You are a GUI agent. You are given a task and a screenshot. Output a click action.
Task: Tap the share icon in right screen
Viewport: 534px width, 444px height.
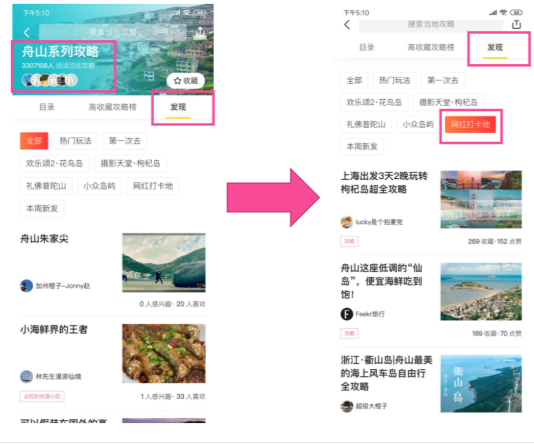[x=516, y=25]
